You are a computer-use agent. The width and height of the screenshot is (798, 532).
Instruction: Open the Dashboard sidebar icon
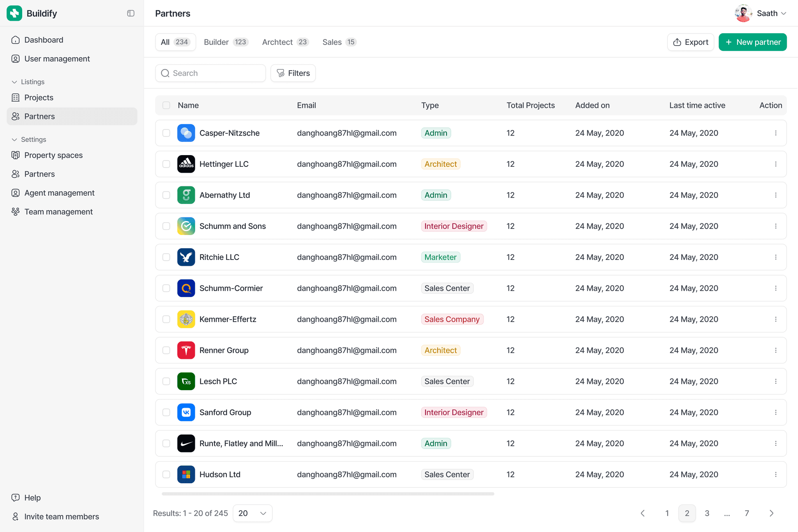pyautogui.click(x=16, y=40)
